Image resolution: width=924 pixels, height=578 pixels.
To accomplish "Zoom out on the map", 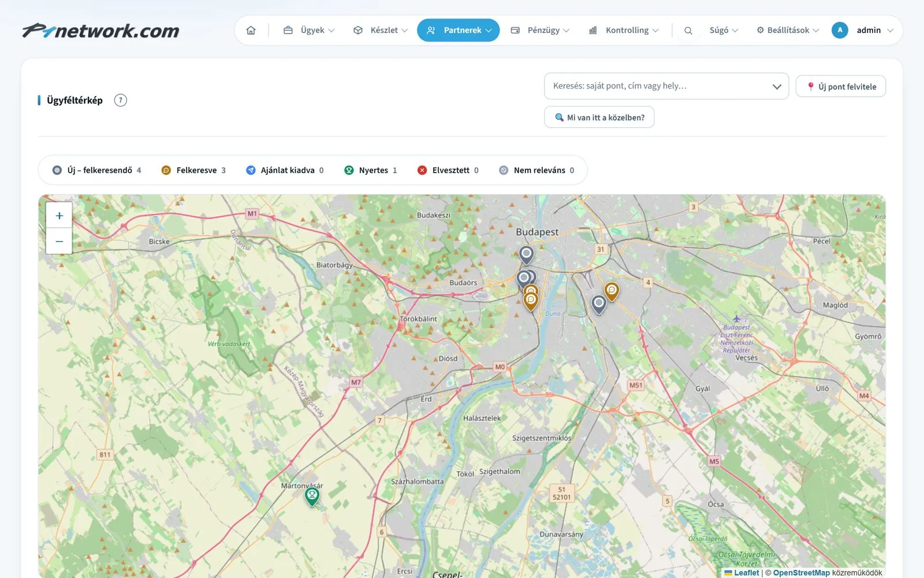I will [59, 241].
